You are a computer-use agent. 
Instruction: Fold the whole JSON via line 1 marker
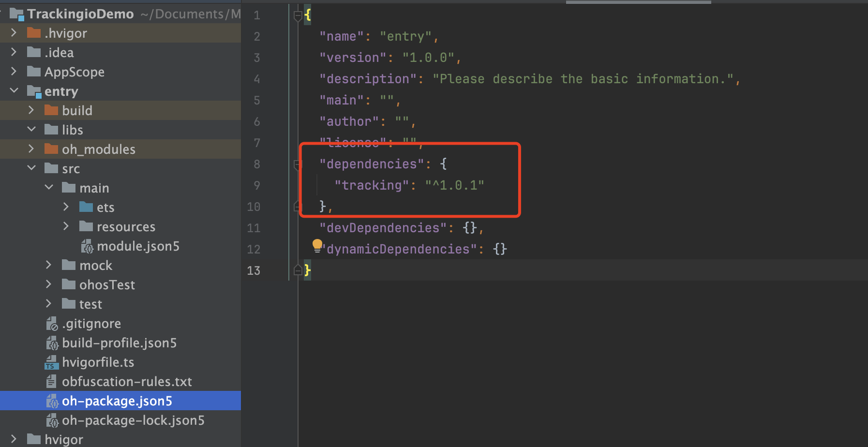(x=297, y=15)
